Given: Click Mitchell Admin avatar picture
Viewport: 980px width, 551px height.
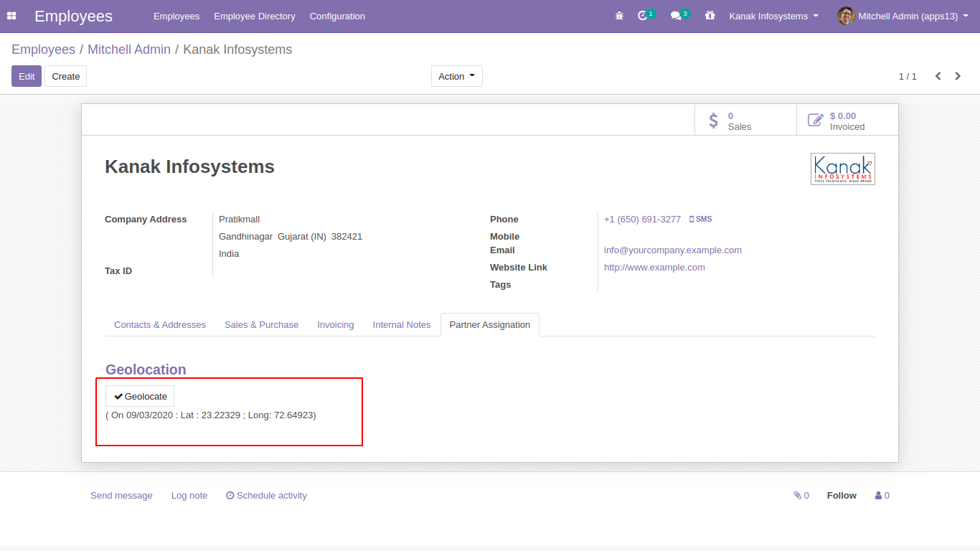Looking at the screenshot, I should pos(847,16).
